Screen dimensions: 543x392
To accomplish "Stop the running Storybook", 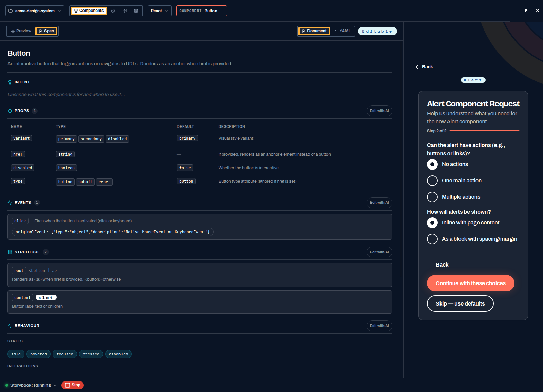I will coord(73,385).
